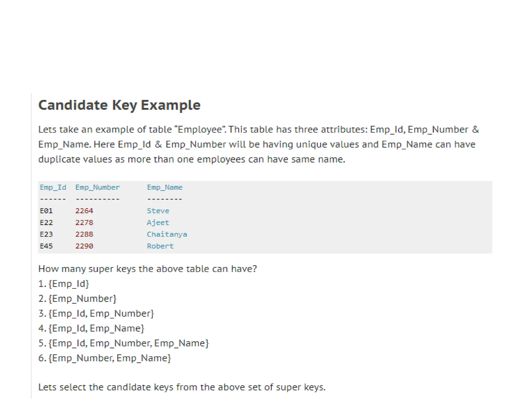Image resolution: width=532 pixels, height=399 pixels.
Task: Select the name Chaitanya
Action: pyautogui.click(x=167, y=234)
